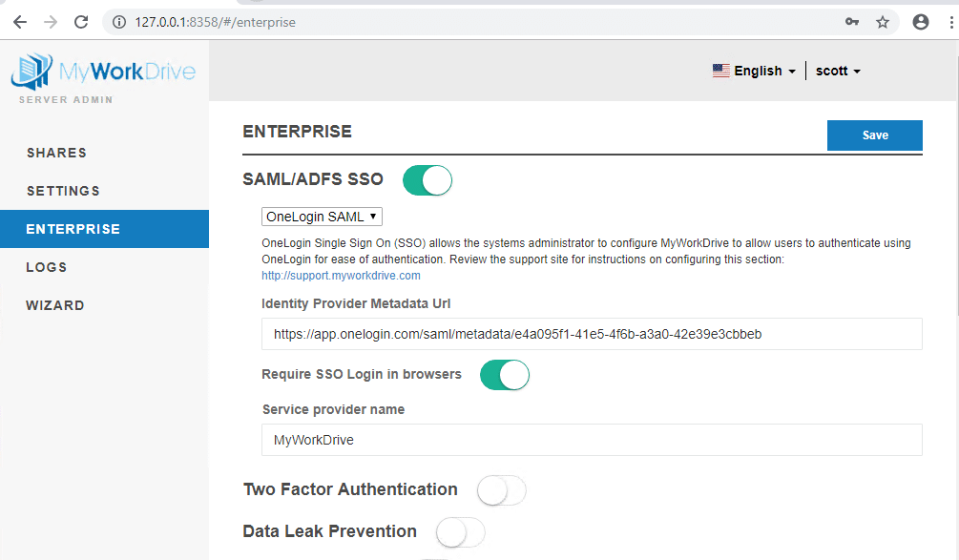Viewport: 959px width, 560px height.
Task: Disable the SAML/ADFS SSO toggle
Action: [427, 180]
